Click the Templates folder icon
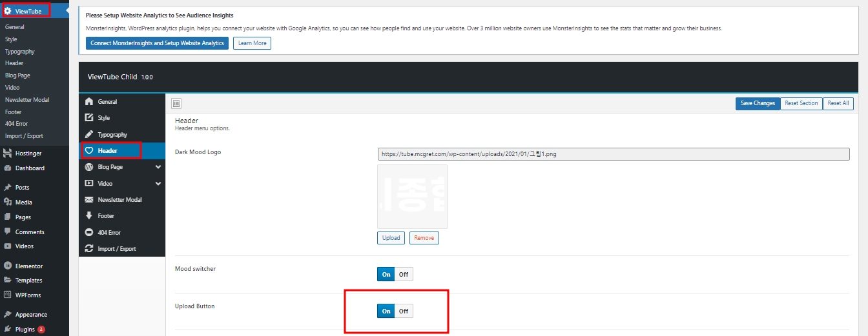 pyautogui.click(x=8, y=280)
